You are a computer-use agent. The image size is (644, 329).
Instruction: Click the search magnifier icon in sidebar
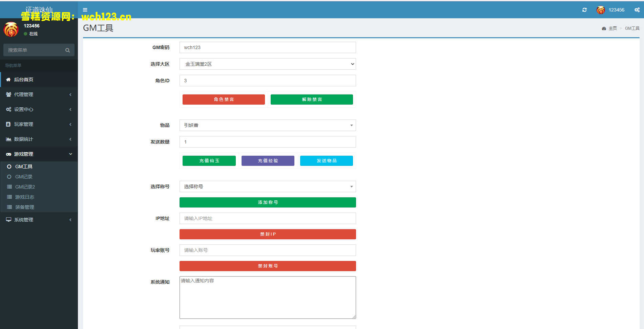67,50
